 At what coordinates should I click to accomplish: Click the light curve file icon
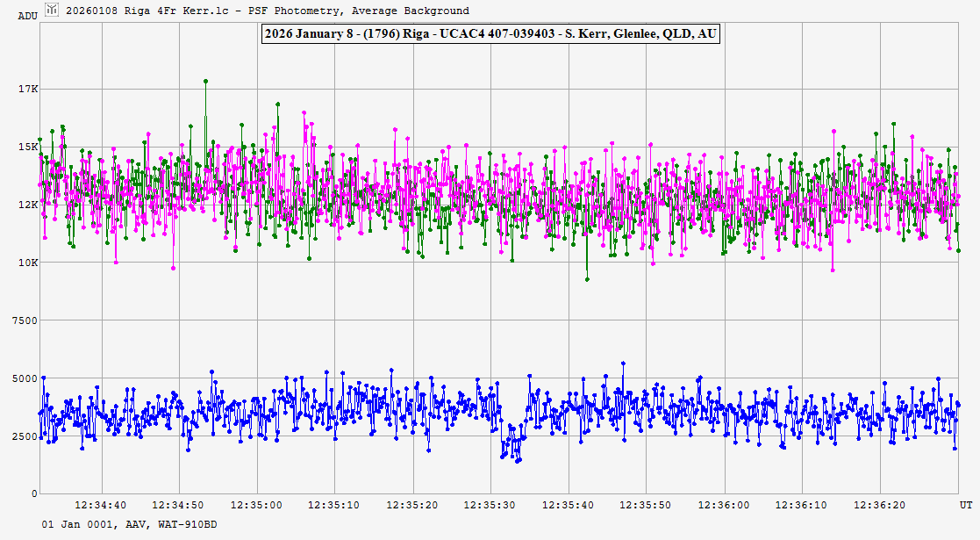[x=53, y=11]
